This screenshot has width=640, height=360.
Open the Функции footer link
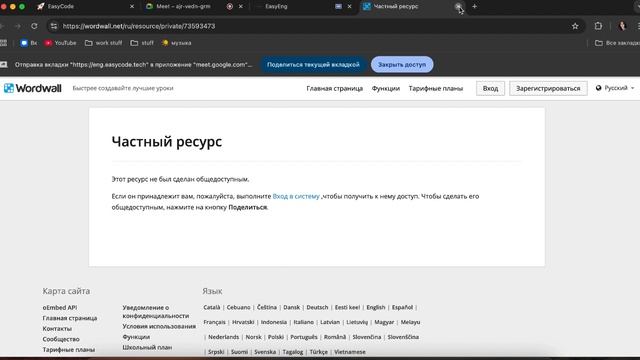(x=136, y=337)
